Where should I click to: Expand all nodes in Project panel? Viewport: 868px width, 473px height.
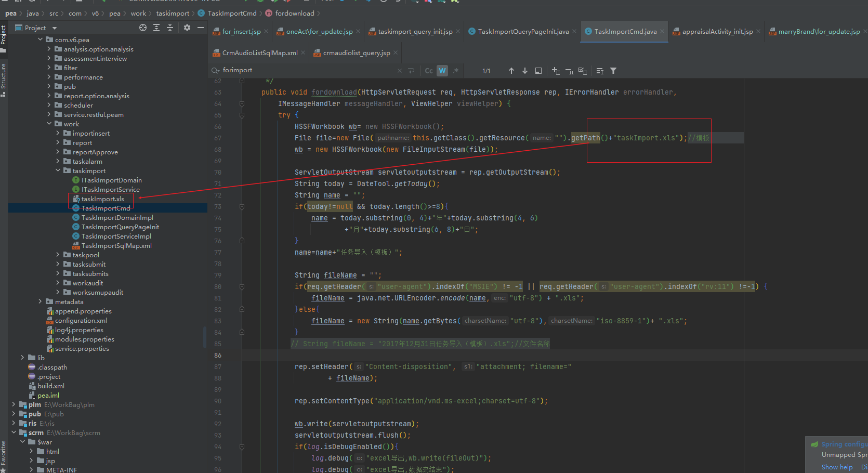coord(156,28)
